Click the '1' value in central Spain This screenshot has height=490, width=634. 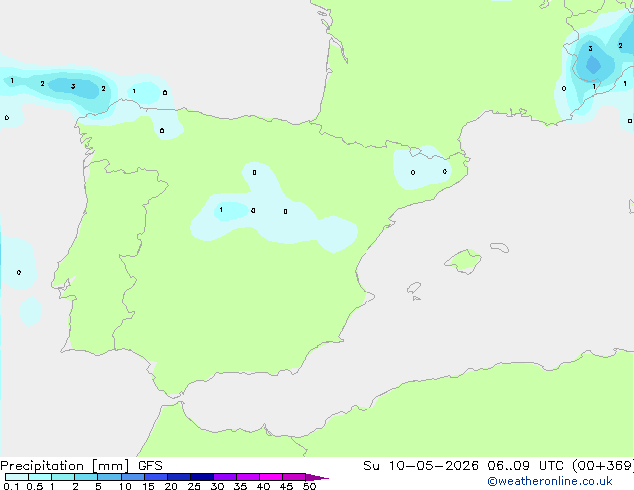tap(221, 209)
